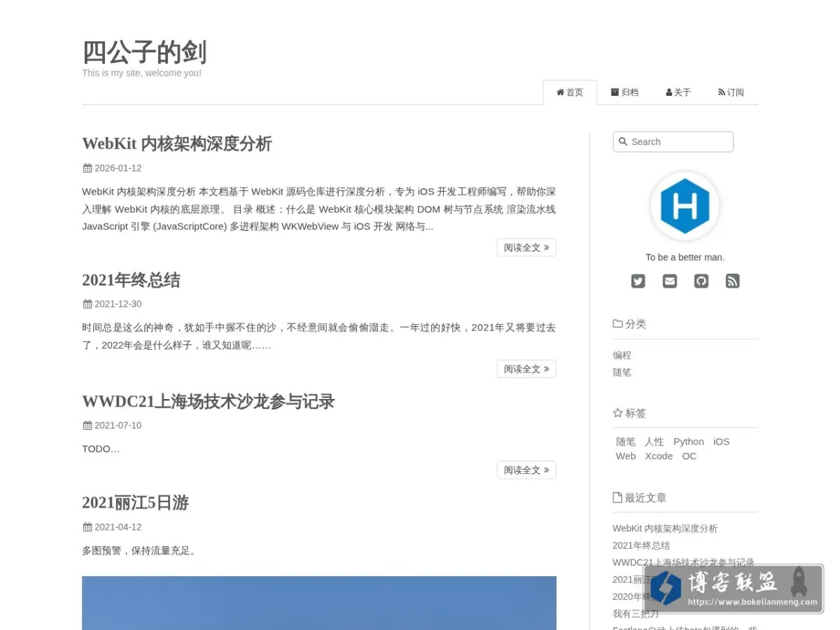Select the 随笔 tag under 标签

point(626,442)
